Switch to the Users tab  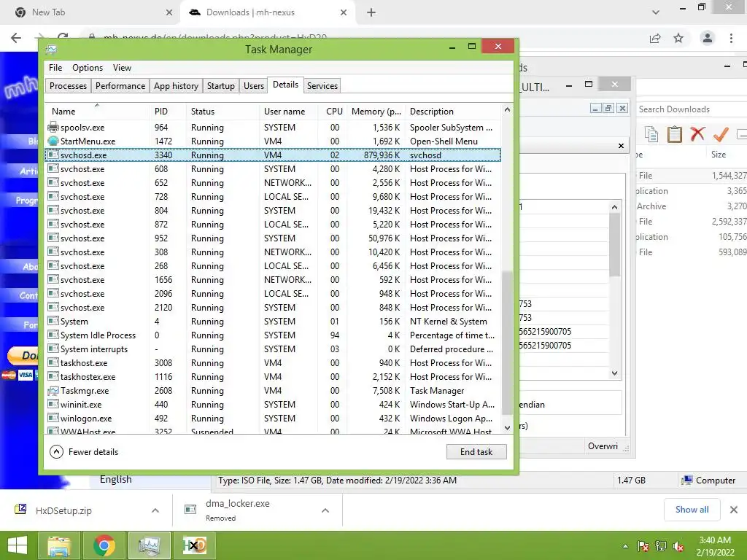tap(253, 86)
